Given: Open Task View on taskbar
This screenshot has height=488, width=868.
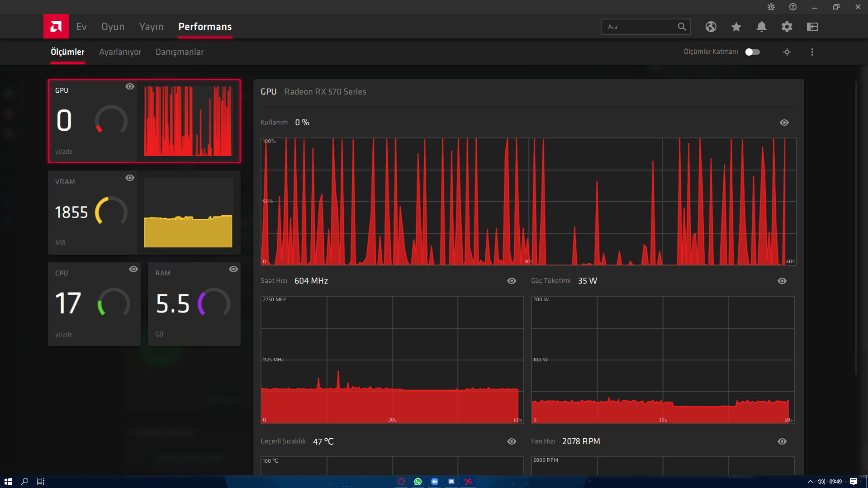Looking at the screenshot, I should 41,482.
